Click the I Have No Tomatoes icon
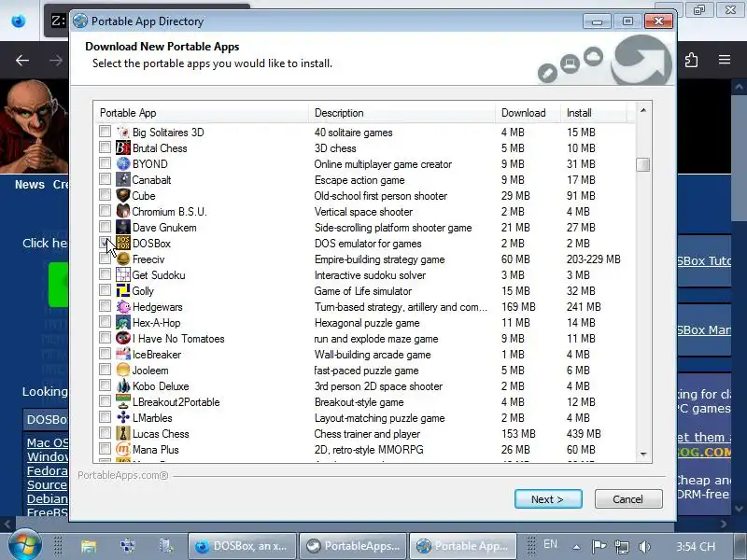 (x=123, y=338)
